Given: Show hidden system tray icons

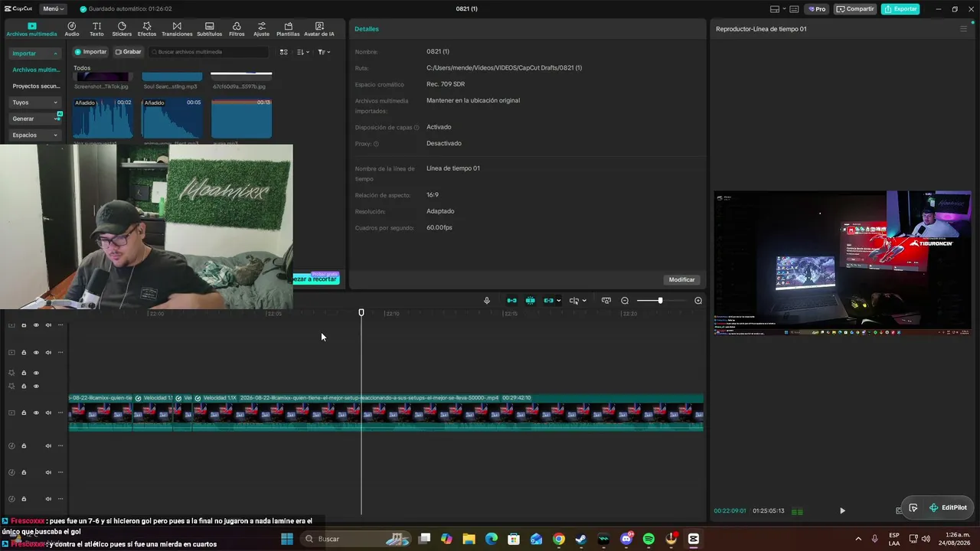Looking at the screenshot, I should pyautogui.click(x=857, y=539).
